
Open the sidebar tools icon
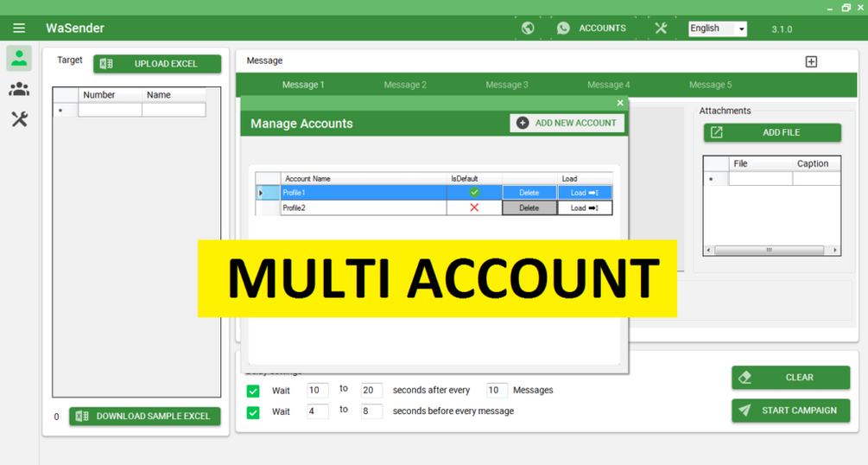click(x=19, y=118)
